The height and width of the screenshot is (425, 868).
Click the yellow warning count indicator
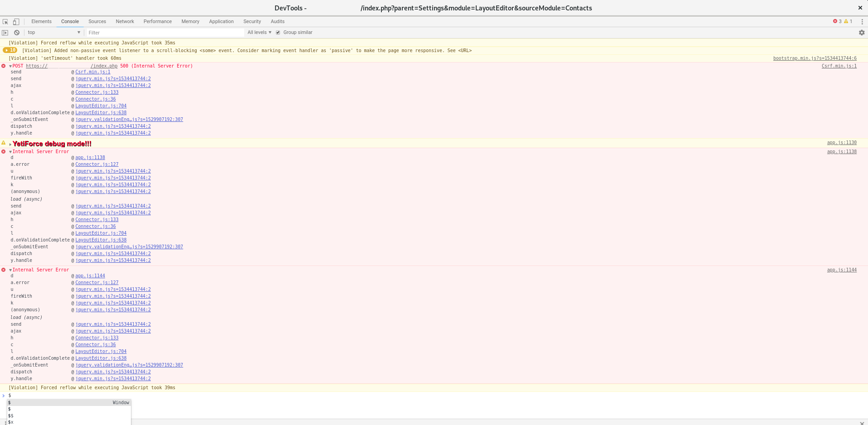848,21
